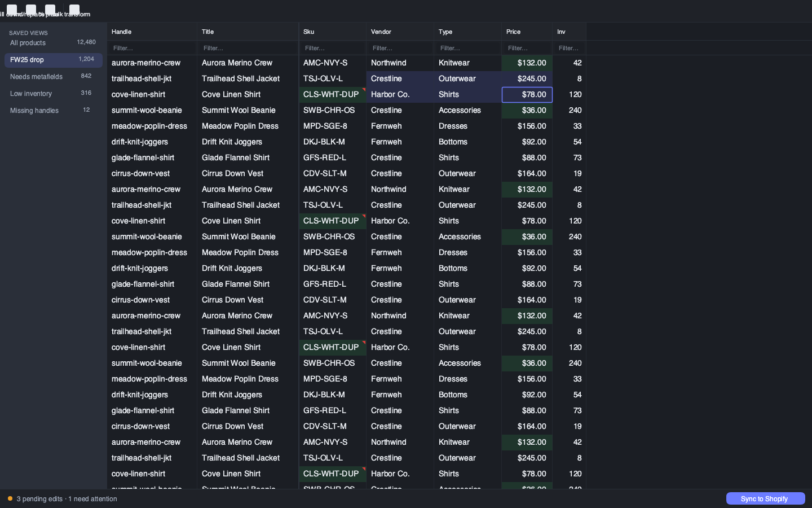Click the Sku column header
812x508 pixels.
(333, 32)
